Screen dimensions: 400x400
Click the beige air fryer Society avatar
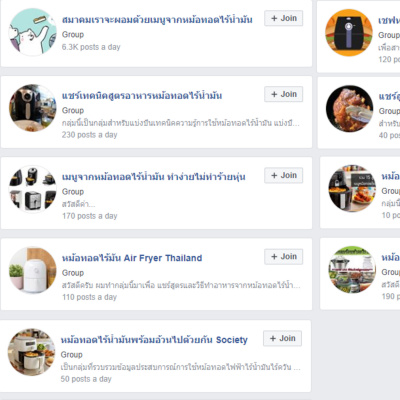[x=31, y=352]
